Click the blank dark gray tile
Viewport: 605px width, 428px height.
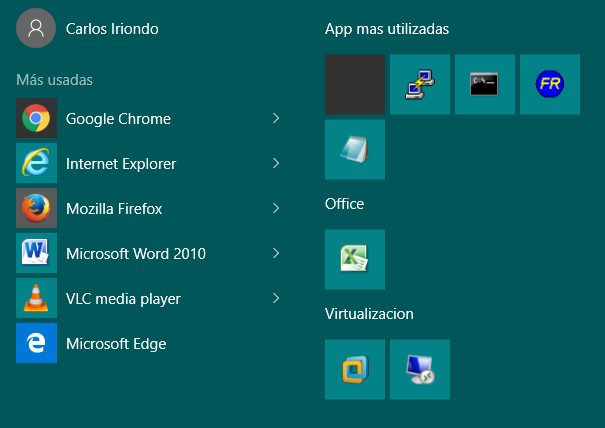[354, 85]
